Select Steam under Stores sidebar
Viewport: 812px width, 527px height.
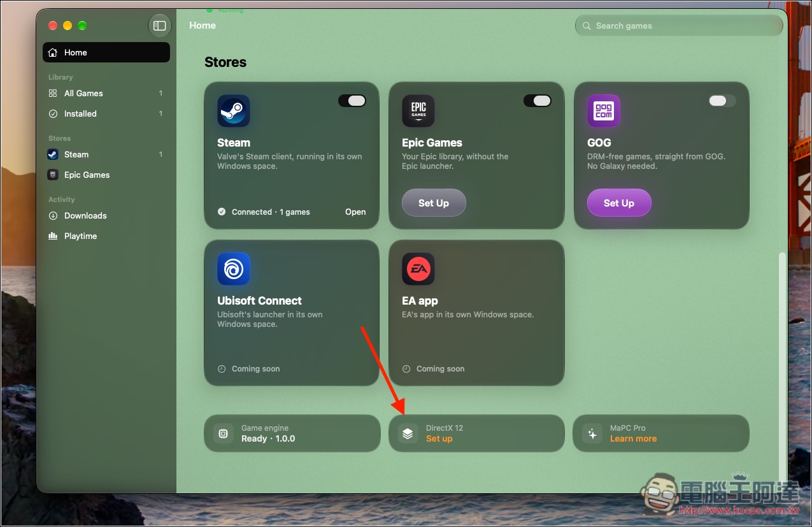106,154
